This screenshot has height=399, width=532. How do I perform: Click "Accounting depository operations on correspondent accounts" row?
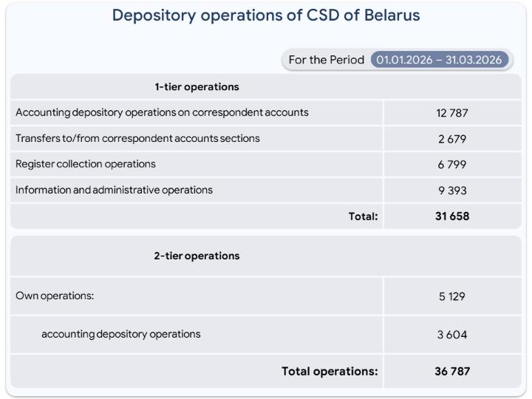pyautogui.click(x=162, y=112)
